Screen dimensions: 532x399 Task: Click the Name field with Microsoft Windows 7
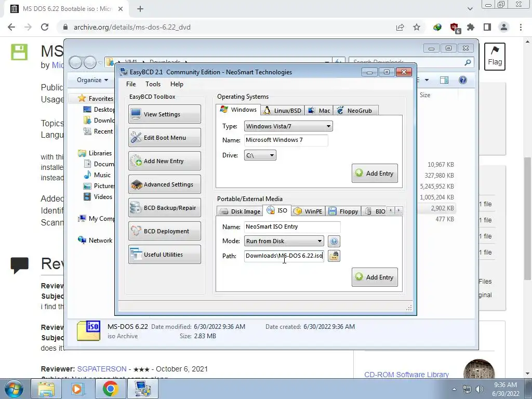tap(286, 140)
